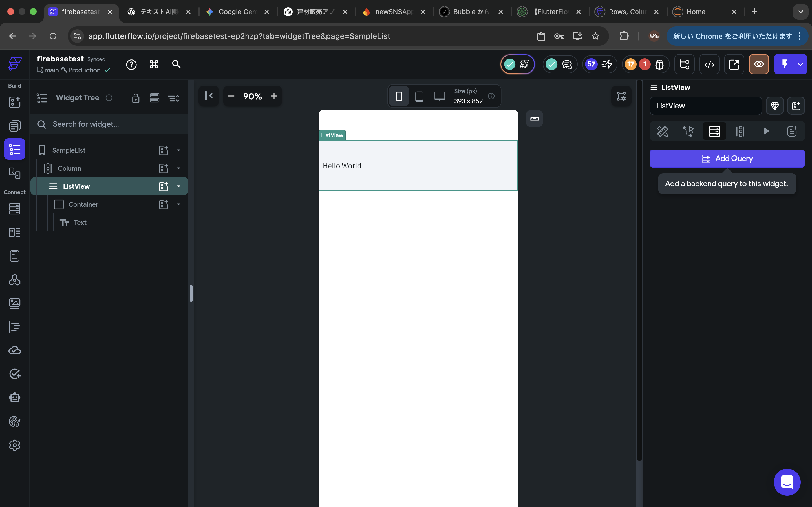Image resolution: width=812 pixels, height=507 pixels.
Task: Toggle widget tree lock icon
Action: point(136,98)
